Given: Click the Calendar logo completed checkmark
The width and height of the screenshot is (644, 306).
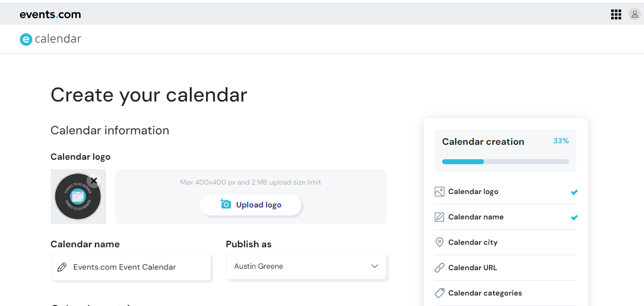Looking at the screenshot, I should (x=574, y=192).
